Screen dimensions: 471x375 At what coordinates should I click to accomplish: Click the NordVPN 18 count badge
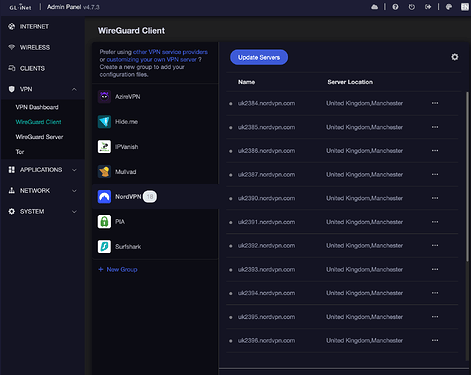click(x=150, y=197)
